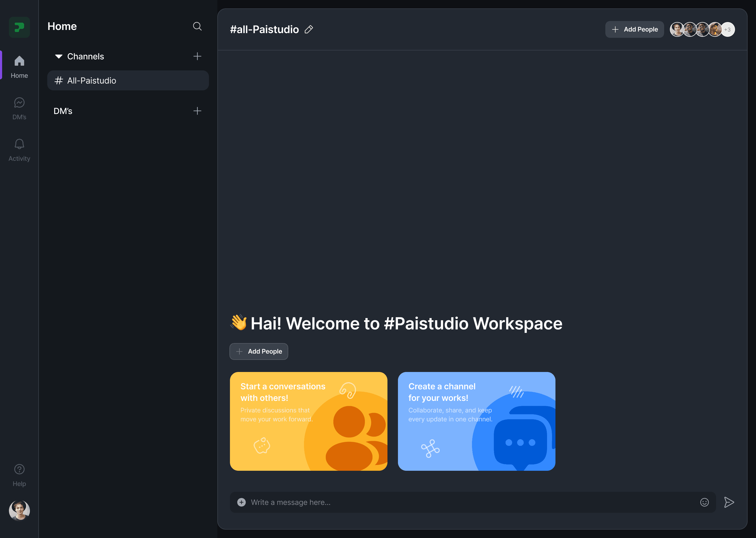Add a new channel with plus icon
The height and width of the screenshot is (538, 756).
point(197,56)
